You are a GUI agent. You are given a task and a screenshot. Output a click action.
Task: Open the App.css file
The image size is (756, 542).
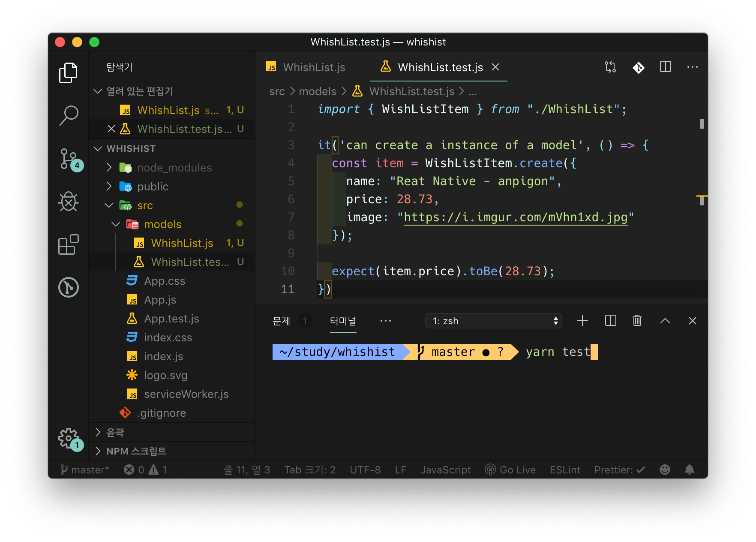(x=172, y=281)
